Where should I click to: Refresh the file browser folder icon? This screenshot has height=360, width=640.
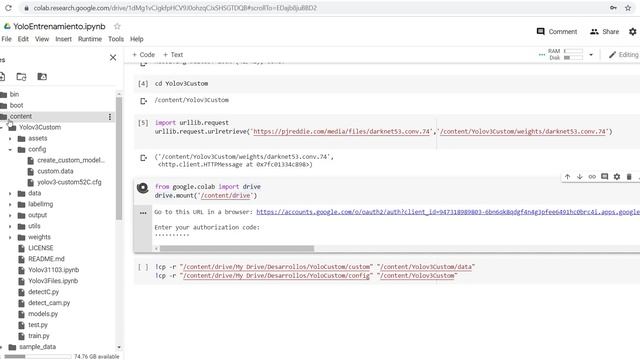pyautogui.click(x=21, y=76)
